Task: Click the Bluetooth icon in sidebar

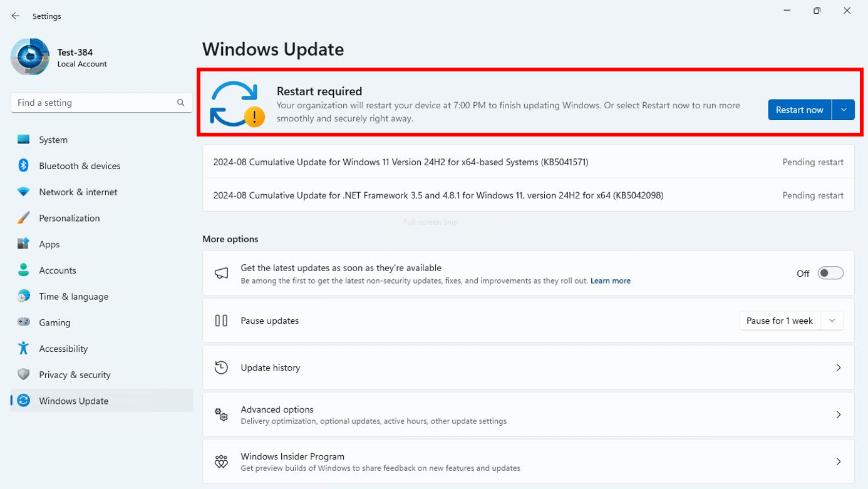Action: point(24,165)
